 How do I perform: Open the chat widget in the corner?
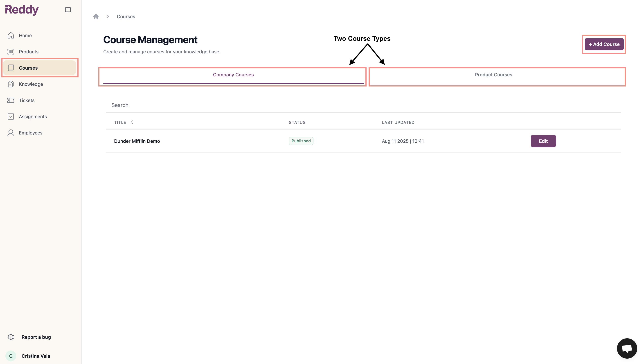pyautogui.click(x=627, y=348)
